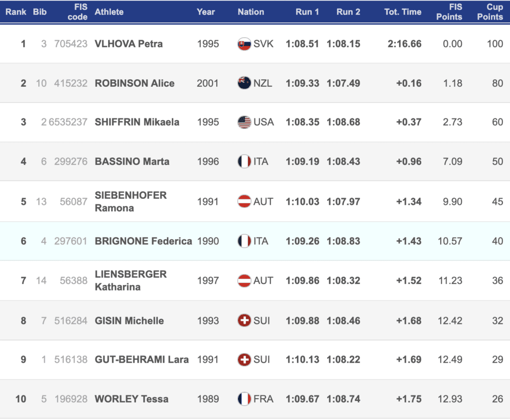
Task: Select SHIFFRIN Mikaela's name
Action: pos(137,122)
